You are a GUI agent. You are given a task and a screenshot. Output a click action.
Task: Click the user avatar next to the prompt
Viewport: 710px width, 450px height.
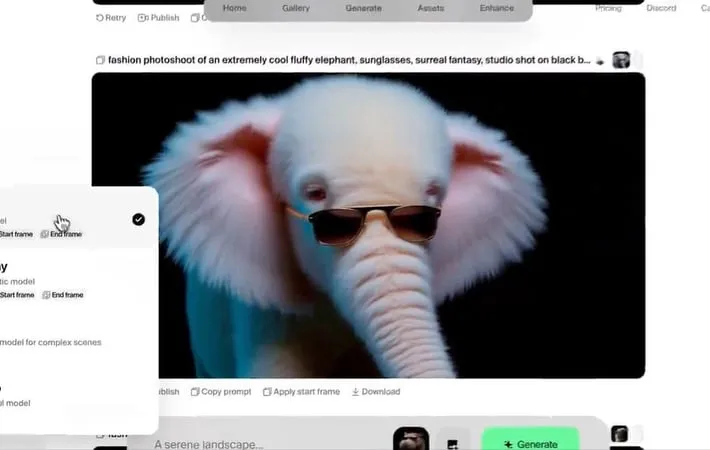click(x=621, y=60)
